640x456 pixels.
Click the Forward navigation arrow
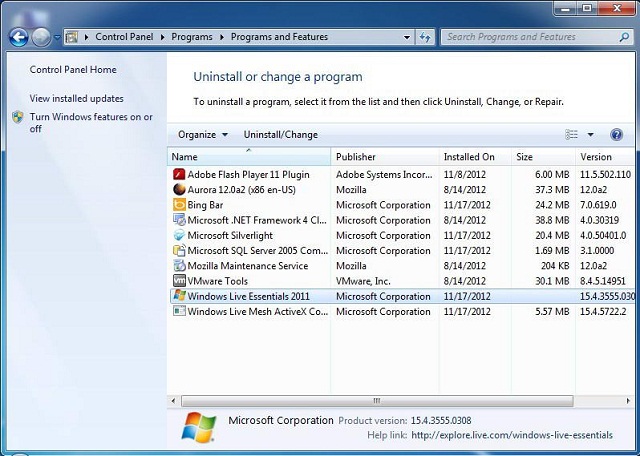41,38
